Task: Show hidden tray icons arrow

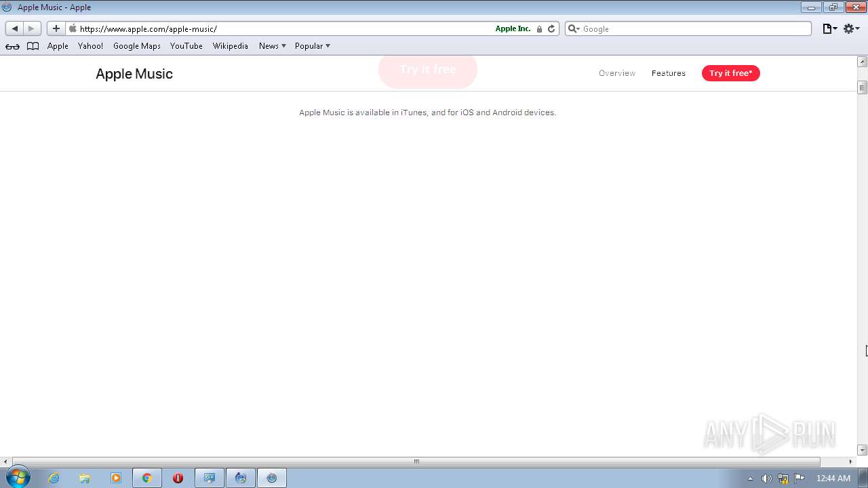Action: 750,479
